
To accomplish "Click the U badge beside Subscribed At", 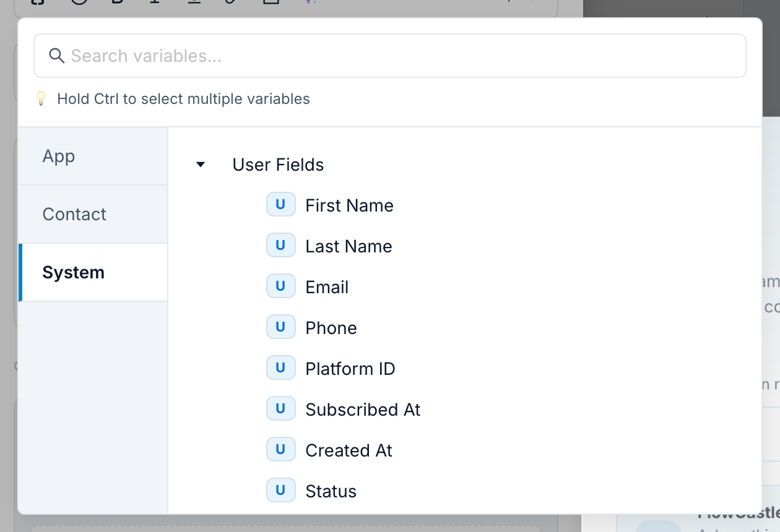I will [280, 409].
